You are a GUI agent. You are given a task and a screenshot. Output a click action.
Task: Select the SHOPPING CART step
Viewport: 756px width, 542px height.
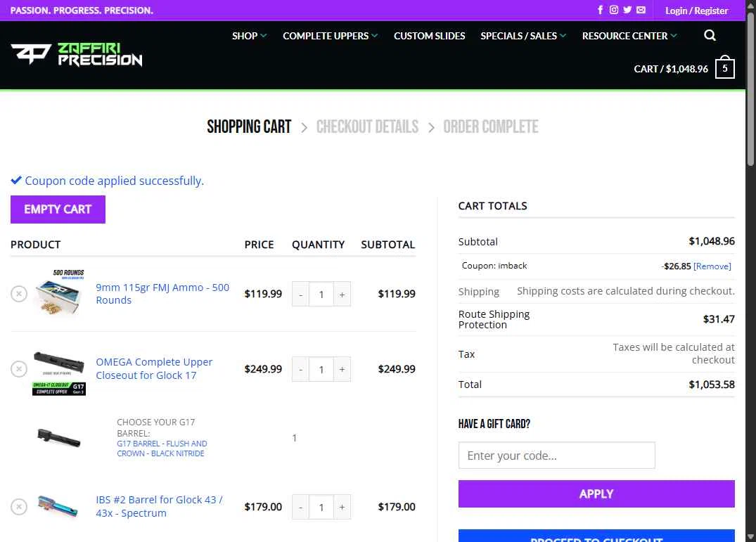[x=249, y=127]
